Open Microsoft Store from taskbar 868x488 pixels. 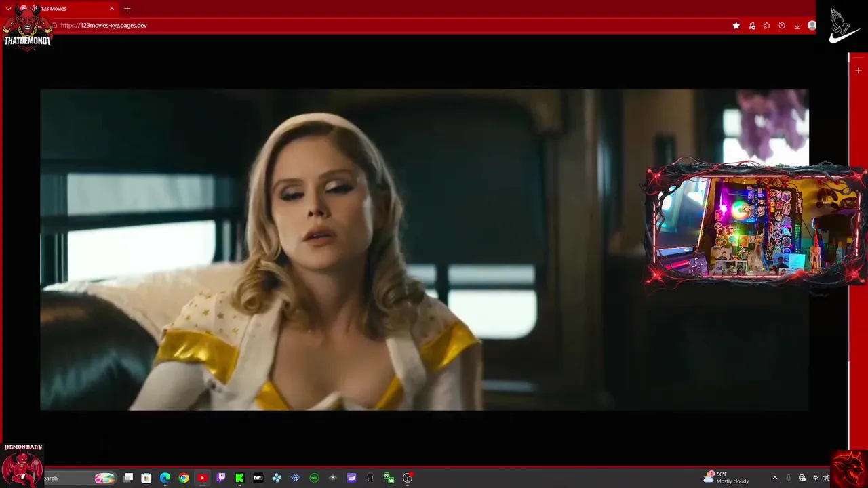coord(146,478)
